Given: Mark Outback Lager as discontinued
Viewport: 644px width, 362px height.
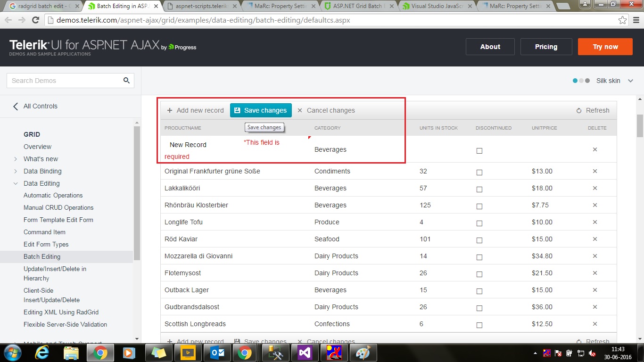Looking at the screenshot, I should click(479, 291).
